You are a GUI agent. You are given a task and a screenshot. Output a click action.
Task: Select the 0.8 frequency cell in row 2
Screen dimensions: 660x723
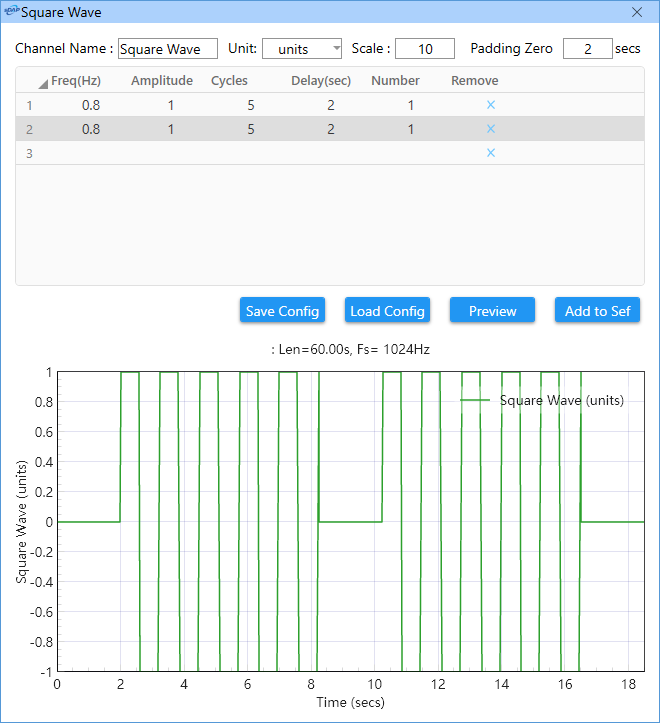click(91, 129)
